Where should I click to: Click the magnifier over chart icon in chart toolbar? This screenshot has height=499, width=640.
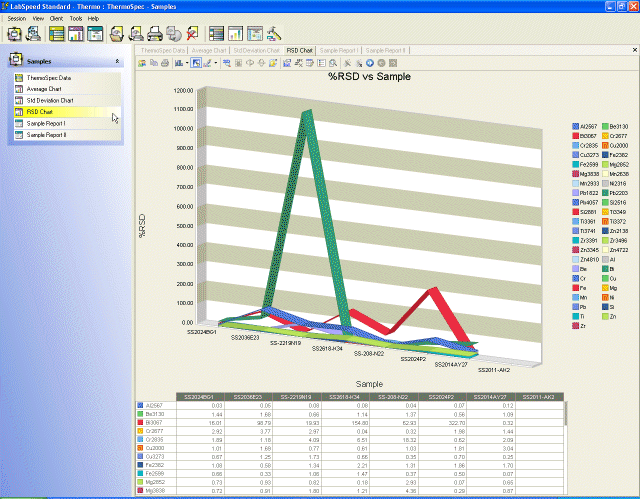333,63
